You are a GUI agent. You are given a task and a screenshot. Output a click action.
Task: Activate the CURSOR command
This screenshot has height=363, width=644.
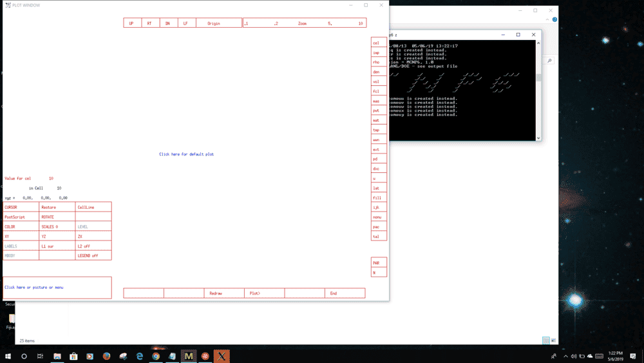pos(21,207)
